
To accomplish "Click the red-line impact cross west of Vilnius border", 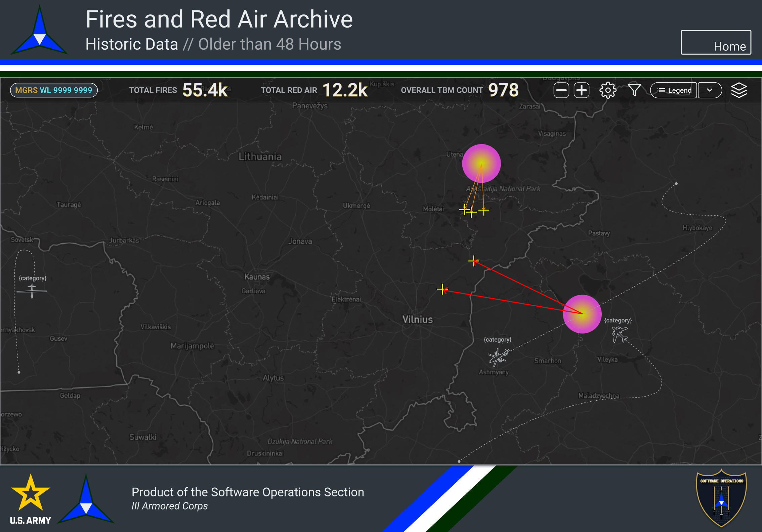I will click(442, 289).
